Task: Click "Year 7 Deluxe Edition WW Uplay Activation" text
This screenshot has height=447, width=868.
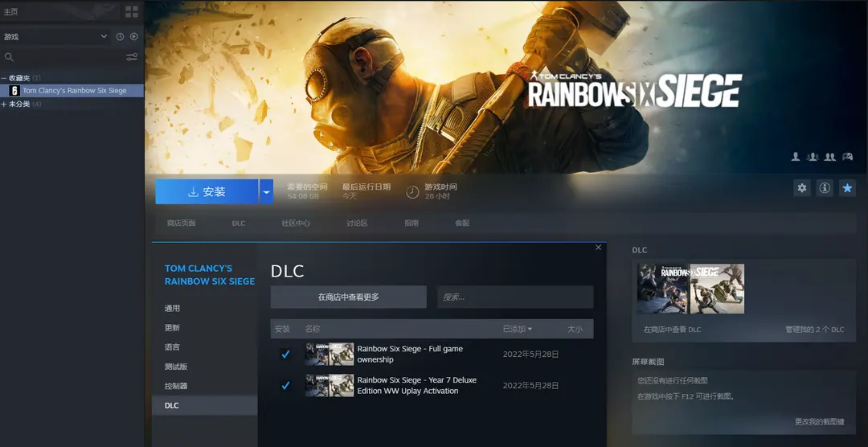Action: click(417, 386)
